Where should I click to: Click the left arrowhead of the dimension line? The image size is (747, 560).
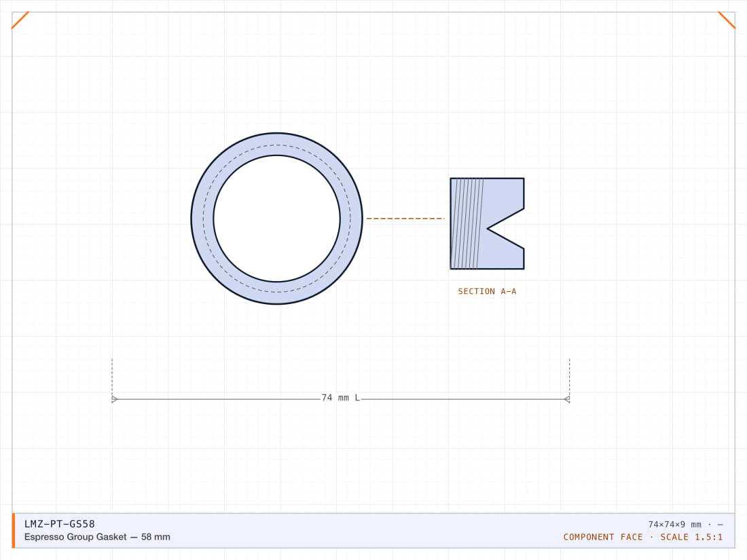[x=114, y=399]
